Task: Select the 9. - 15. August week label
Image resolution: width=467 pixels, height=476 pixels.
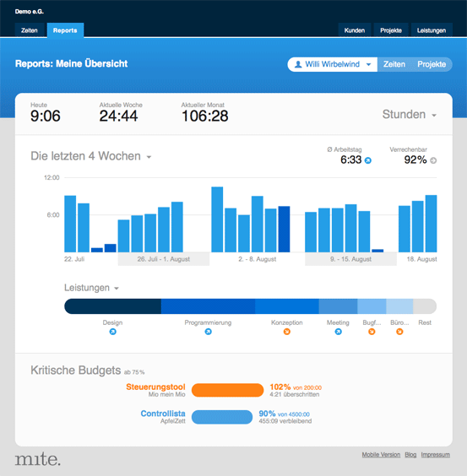Action: pos(350,259)
